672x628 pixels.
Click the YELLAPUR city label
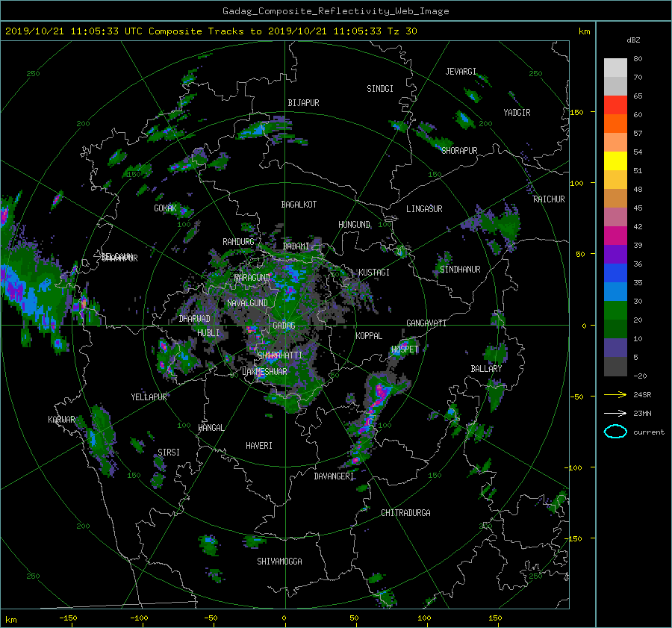(149, 397)
